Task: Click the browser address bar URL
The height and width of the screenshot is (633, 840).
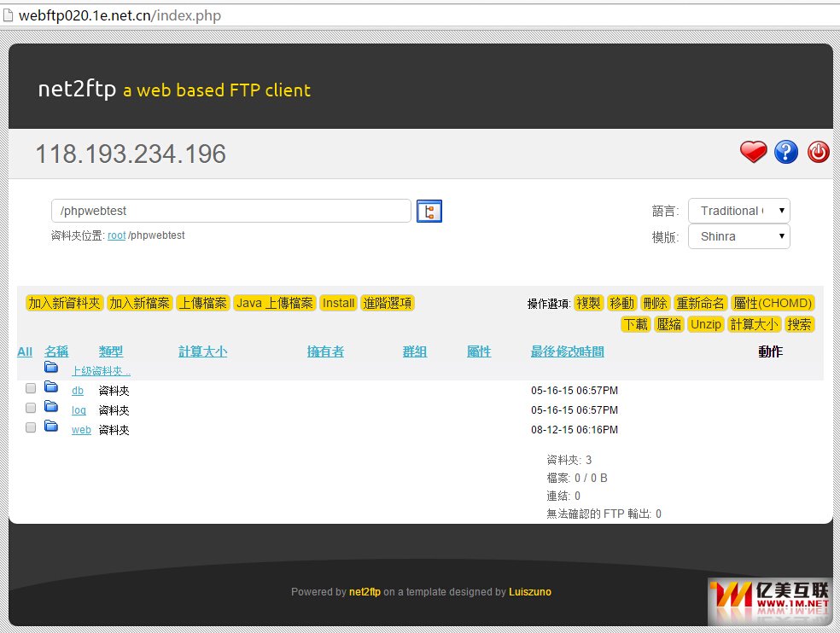Action: pos(120,15)
